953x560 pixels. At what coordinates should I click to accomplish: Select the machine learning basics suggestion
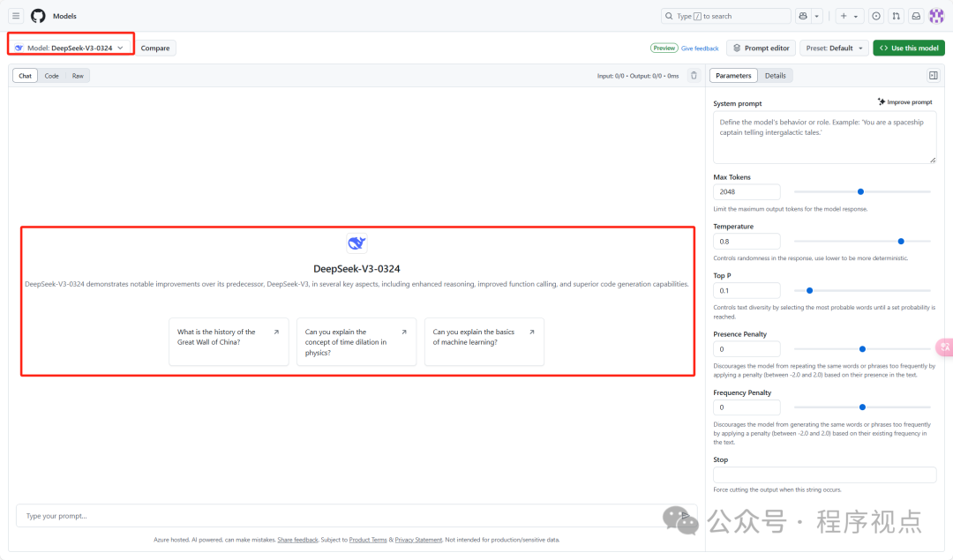pos(484,342)
